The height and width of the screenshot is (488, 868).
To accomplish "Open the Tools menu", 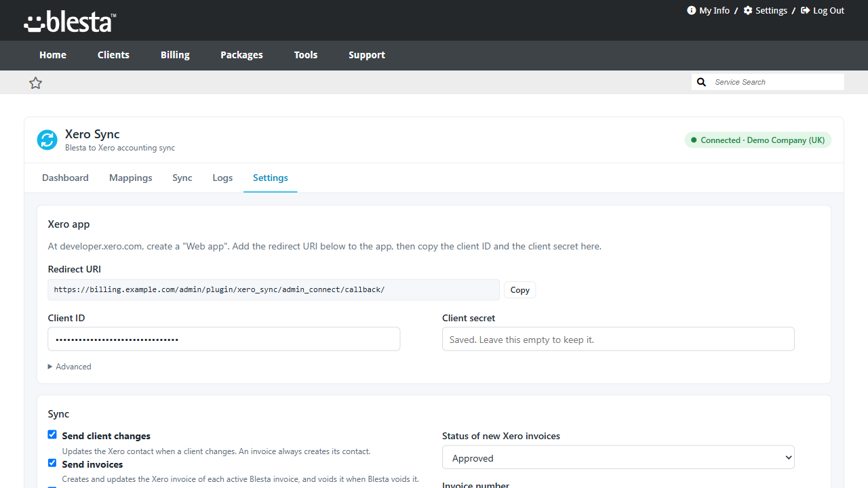I will point(306,55).
